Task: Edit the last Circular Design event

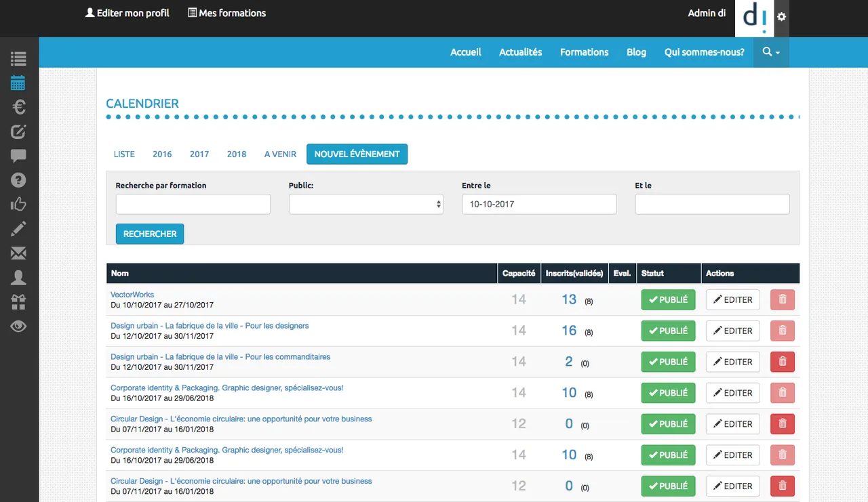Action: click(x=733, y=486)
